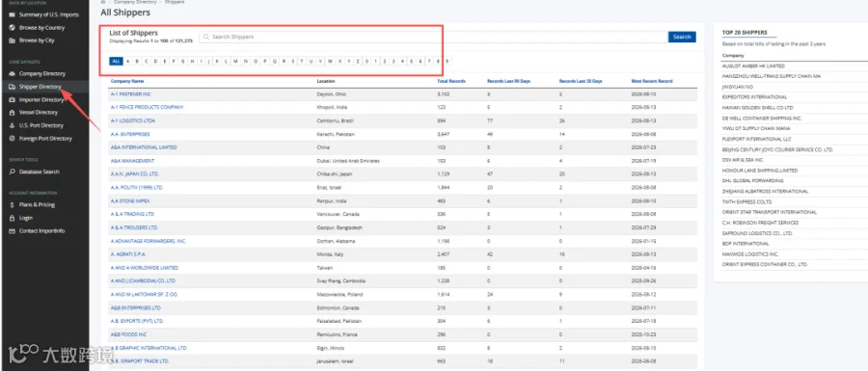Image resolution: width=868 pixels, height=371 pixels.
Task: Click inside the Search Shippers field
Action: tap(433, 37)
